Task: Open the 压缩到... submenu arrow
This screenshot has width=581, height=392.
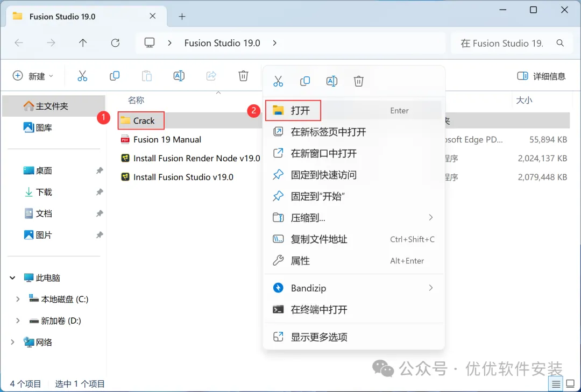Action: point(430,217)
